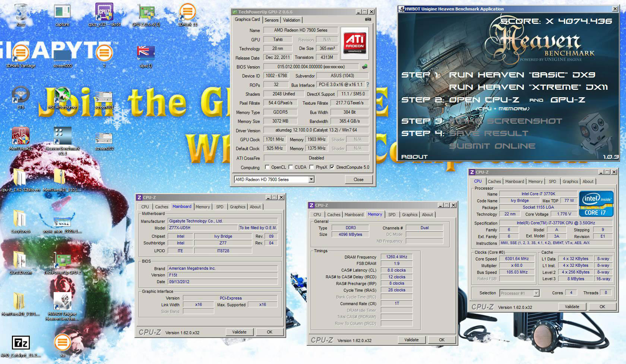Viewport: 626px width, 364px height.
Task: Click Run Heaven "Basic" DX9 in HWBOT
Action: pyautogui.click(x=522, y=75)
